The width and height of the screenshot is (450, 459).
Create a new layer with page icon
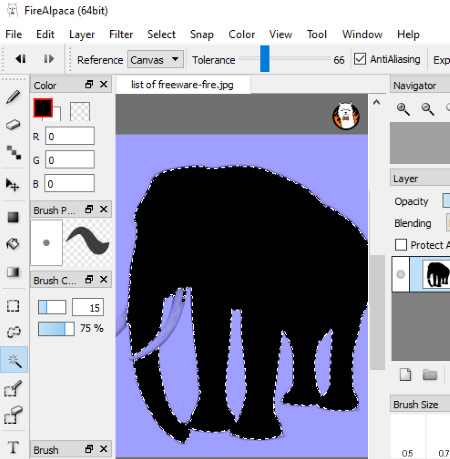coord(405,374)
